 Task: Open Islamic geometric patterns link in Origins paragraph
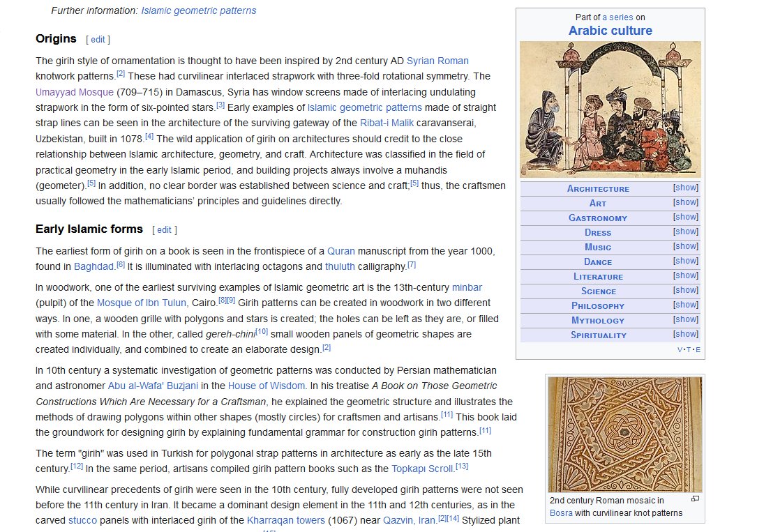(364, 107)
